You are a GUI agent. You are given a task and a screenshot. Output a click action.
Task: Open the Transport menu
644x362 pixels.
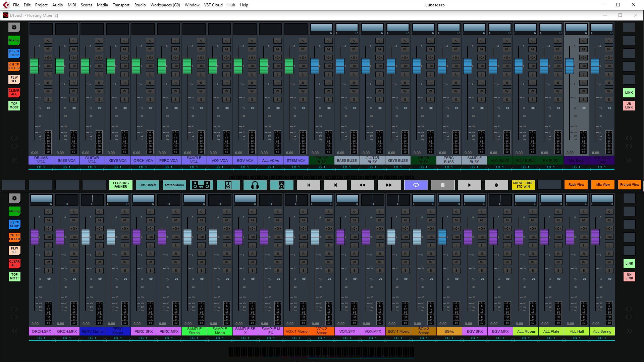tap(121, 5)
